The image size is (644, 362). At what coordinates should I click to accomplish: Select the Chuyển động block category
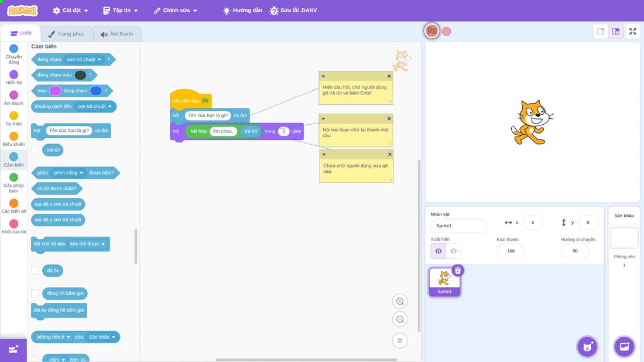(x=13, y=54)
